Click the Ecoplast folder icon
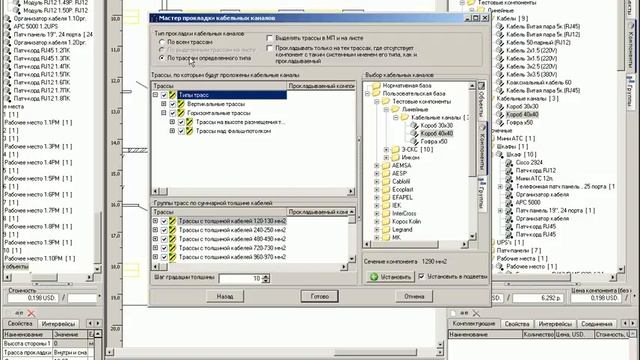 click(386, 189)
